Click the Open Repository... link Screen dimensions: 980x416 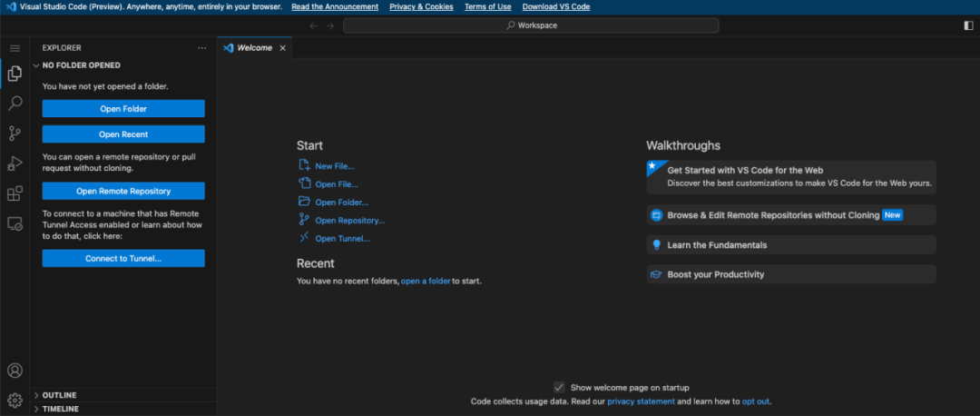(350, 220)
